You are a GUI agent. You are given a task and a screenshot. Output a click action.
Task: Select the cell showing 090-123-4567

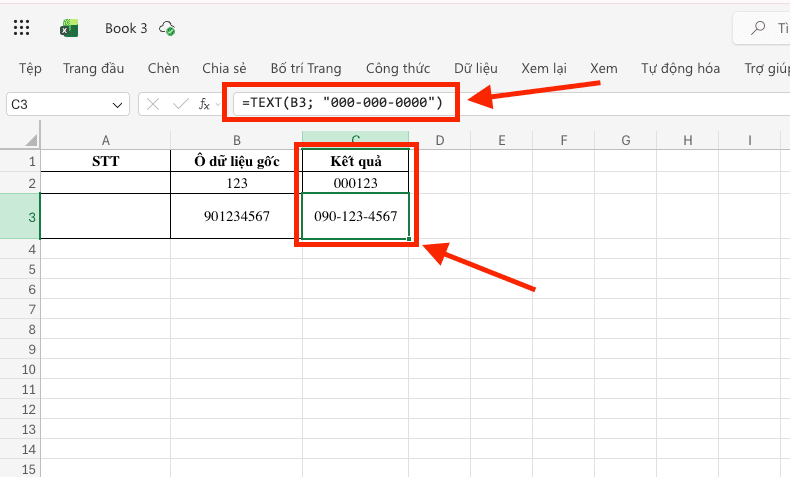click(355, 217)
